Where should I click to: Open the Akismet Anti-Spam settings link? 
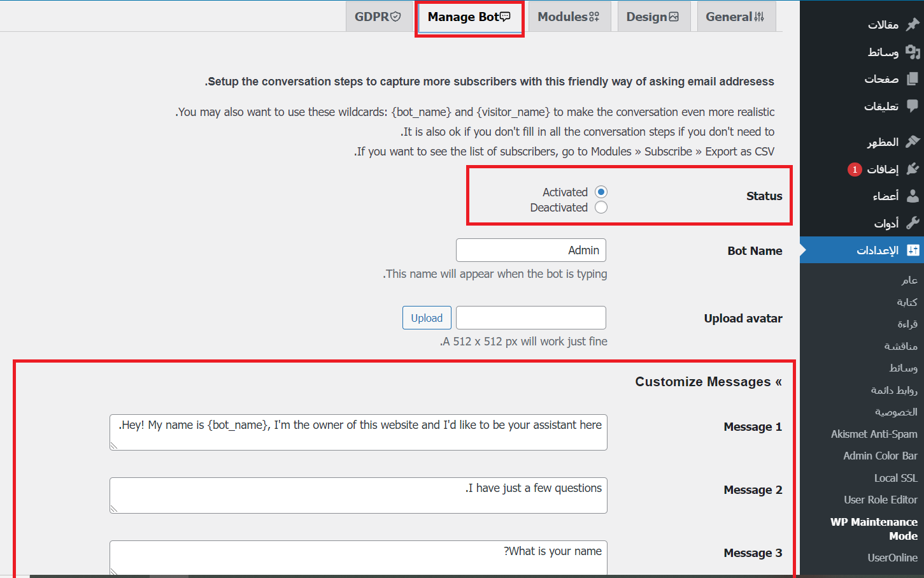click(874, 434)
